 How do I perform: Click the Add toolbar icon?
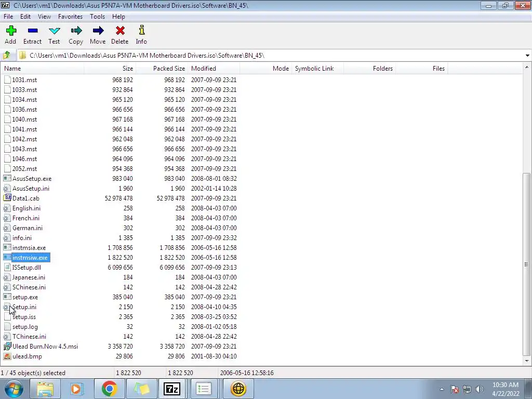11,31
